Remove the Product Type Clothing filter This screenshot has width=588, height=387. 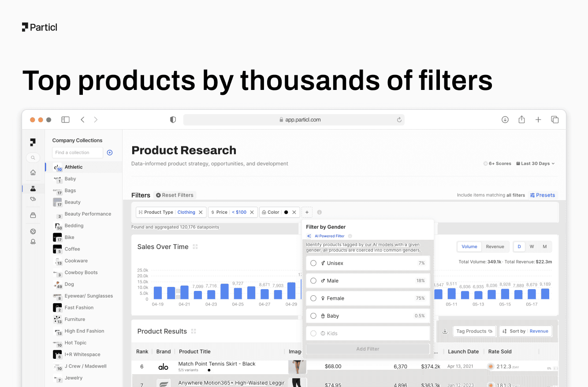(201, 212)
